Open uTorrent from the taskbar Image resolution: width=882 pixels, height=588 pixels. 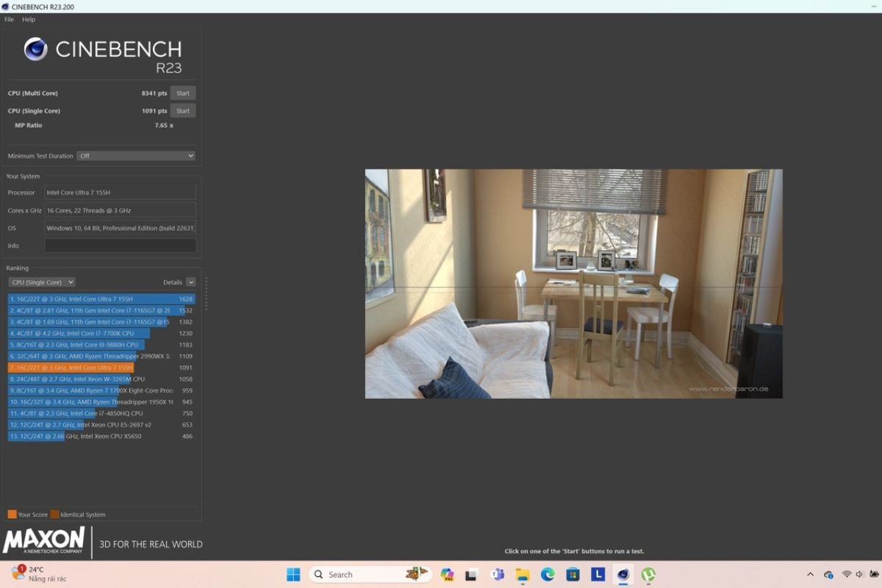point(648,573)
